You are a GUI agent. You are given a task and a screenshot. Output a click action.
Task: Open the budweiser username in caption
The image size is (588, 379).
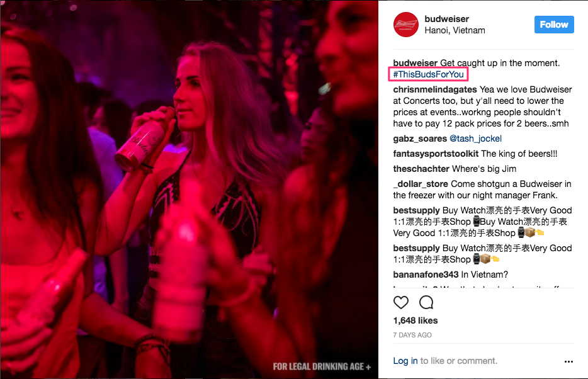pos(415,63)
